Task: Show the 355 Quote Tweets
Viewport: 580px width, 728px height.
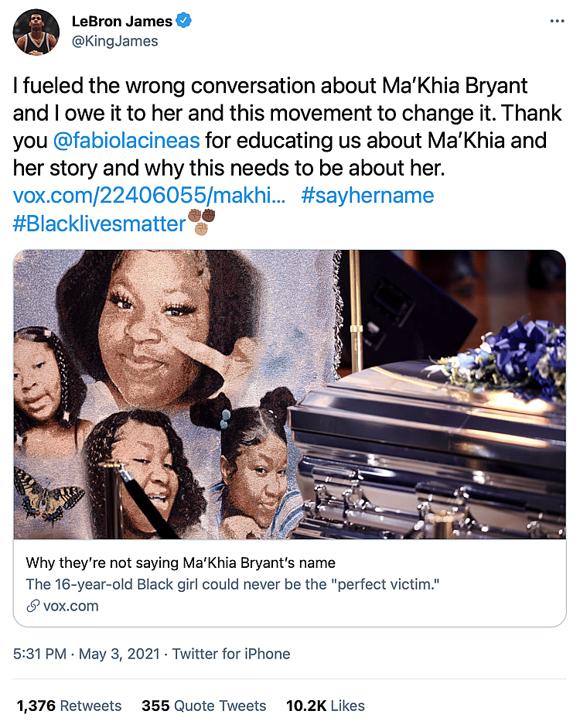Action: pos(203,706)
